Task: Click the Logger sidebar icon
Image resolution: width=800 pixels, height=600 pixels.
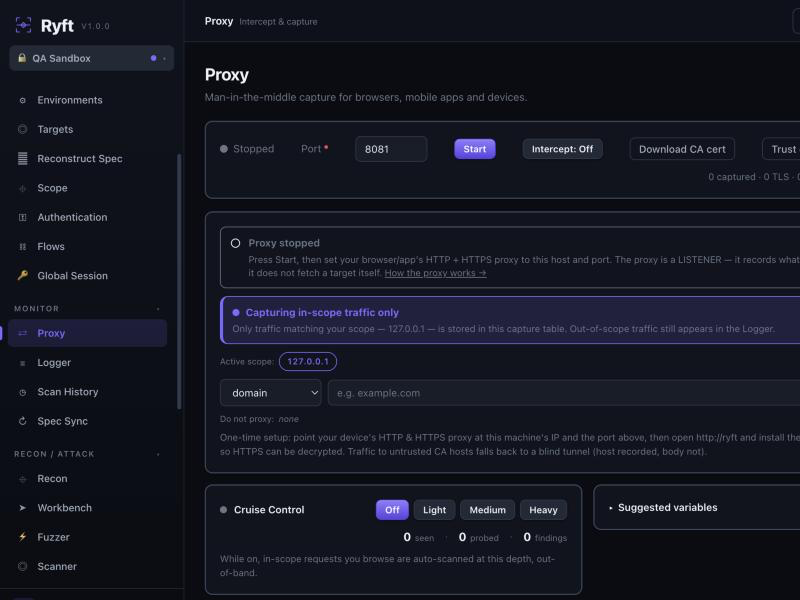Action: click(22, 363)
